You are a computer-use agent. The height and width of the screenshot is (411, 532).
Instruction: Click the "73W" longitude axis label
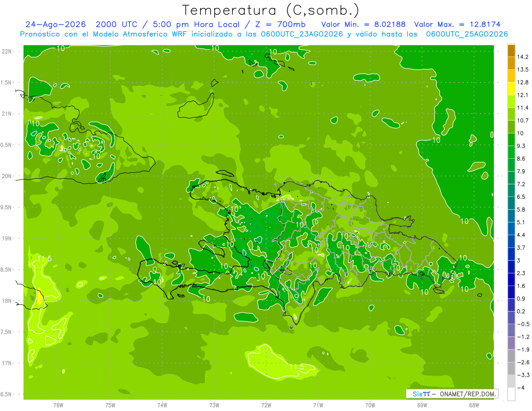[214, 405]
